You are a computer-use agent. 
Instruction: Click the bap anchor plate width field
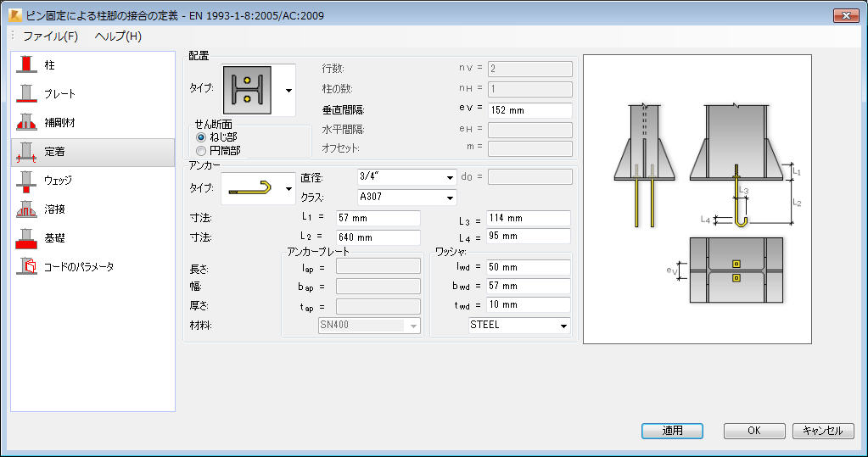[378, 286]
